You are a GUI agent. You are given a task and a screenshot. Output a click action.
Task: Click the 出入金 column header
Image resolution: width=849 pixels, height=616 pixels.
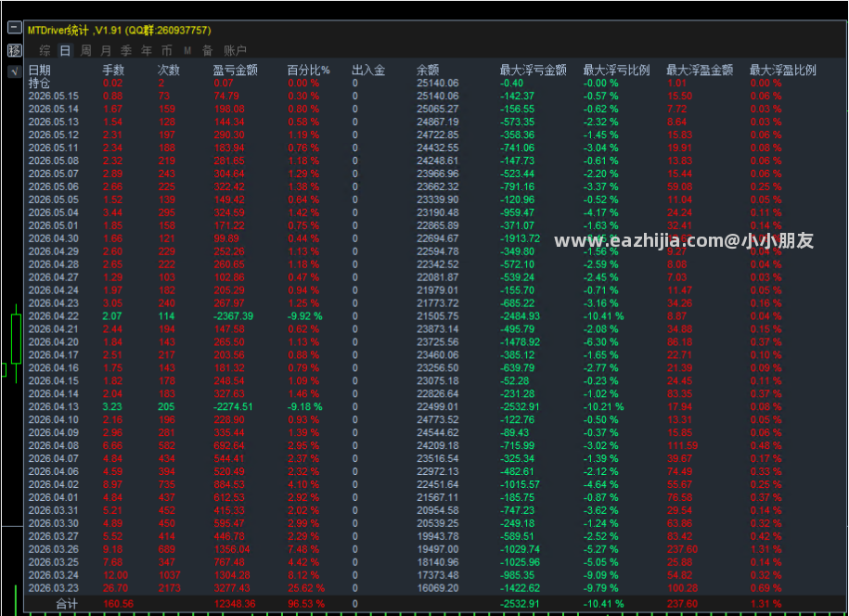point(368,70)
